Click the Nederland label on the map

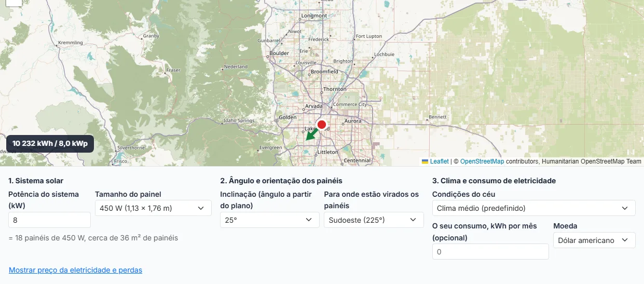[x=236, y=66]
